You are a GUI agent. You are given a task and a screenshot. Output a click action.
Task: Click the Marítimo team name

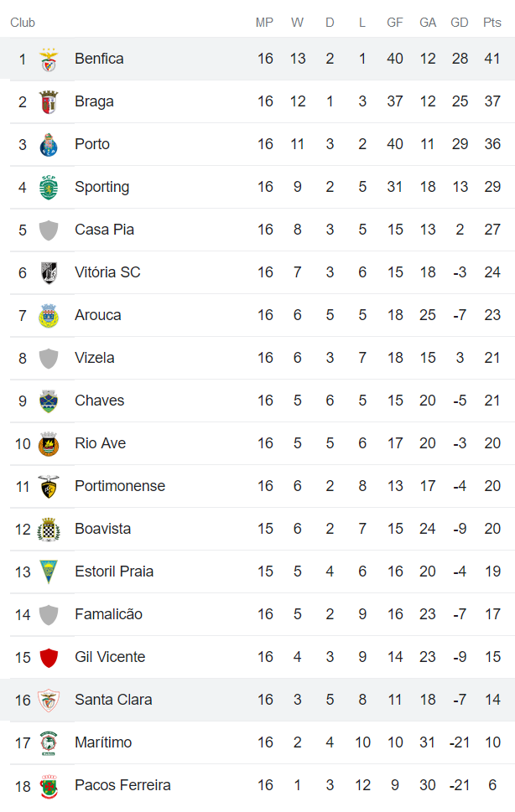103,742
